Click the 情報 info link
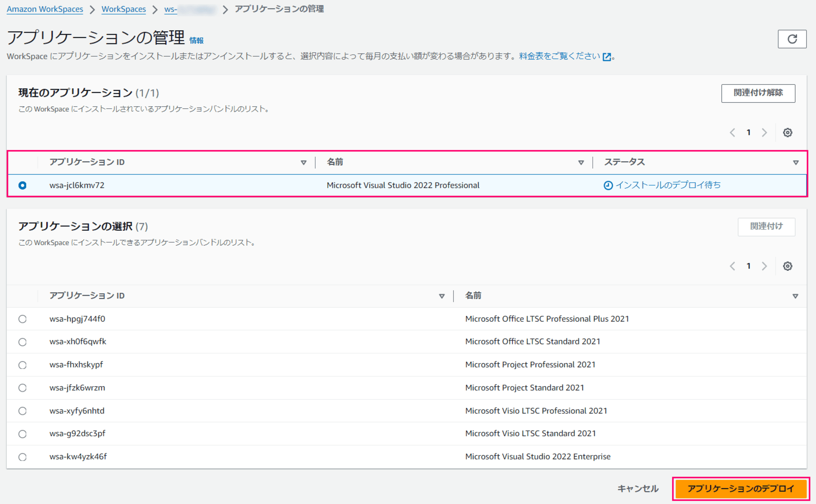The height and width of the screenshot is (504, 816). 196,40
